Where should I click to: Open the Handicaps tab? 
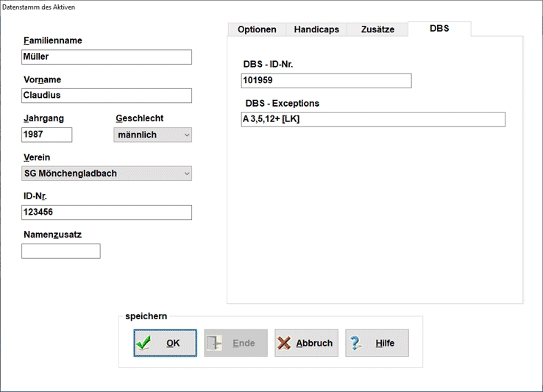click(x=316, y=29)
